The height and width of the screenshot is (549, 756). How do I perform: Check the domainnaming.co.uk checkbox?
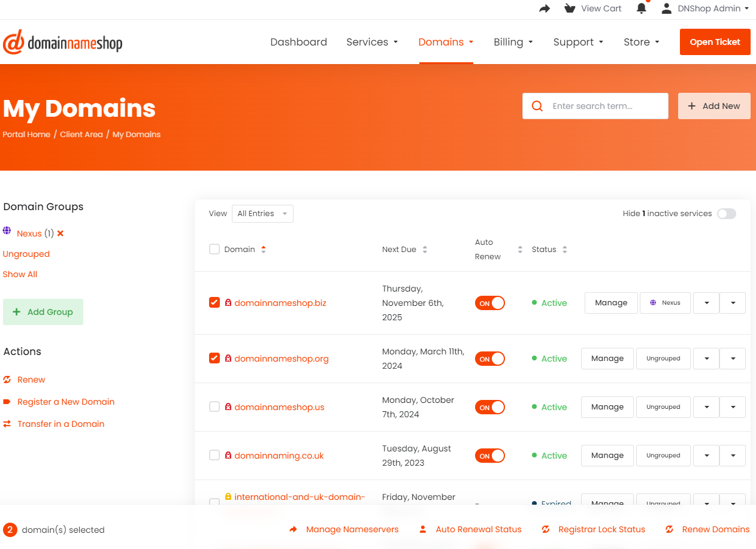coord(214,456)
